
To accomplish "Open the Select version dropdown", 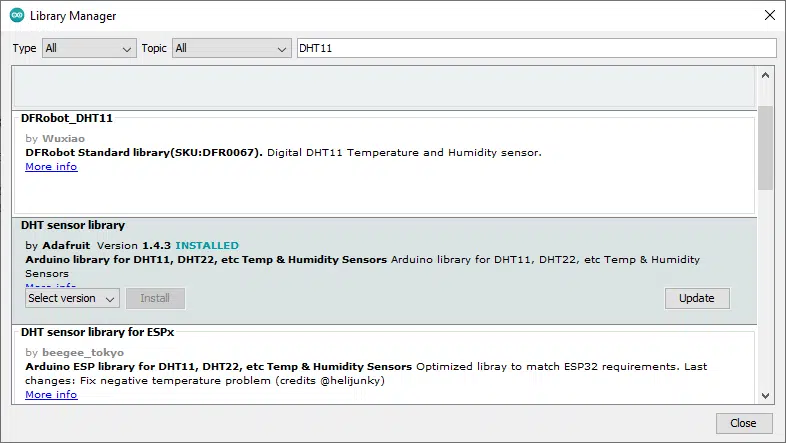I will (72, 298).
